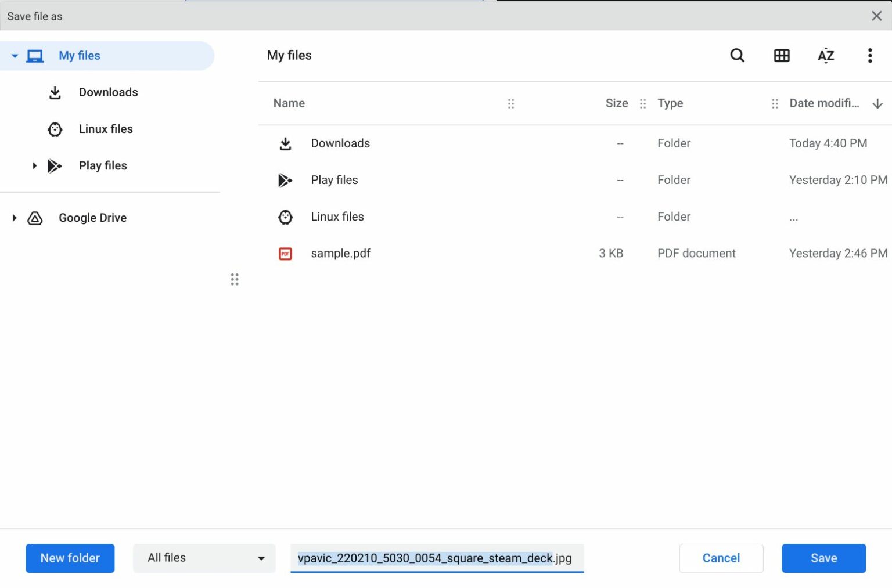Image resolution: width=892 pixels, height=588 pixels.
Task: Collapse the My files section
Action: (x=15, y=55)
